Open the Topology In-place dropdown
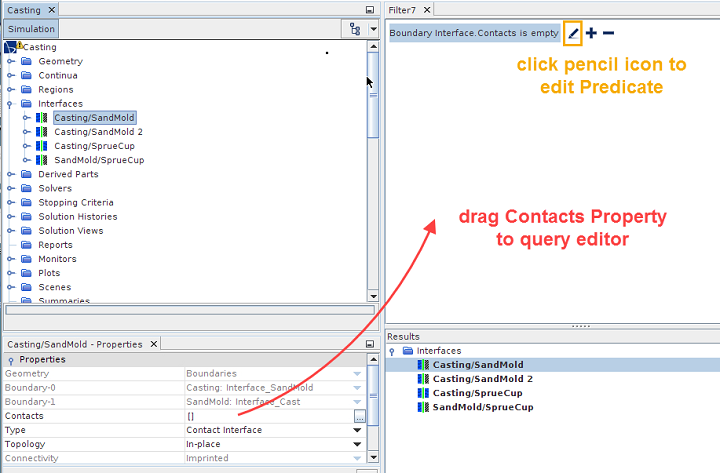Screen dimensions: 720x473 (x=357, y=444)
